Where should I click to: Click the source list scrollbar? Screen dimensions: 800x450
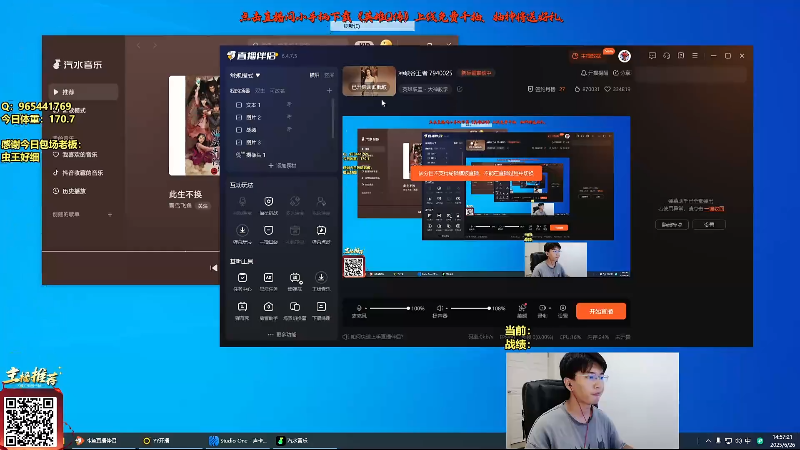coord(333,118)
